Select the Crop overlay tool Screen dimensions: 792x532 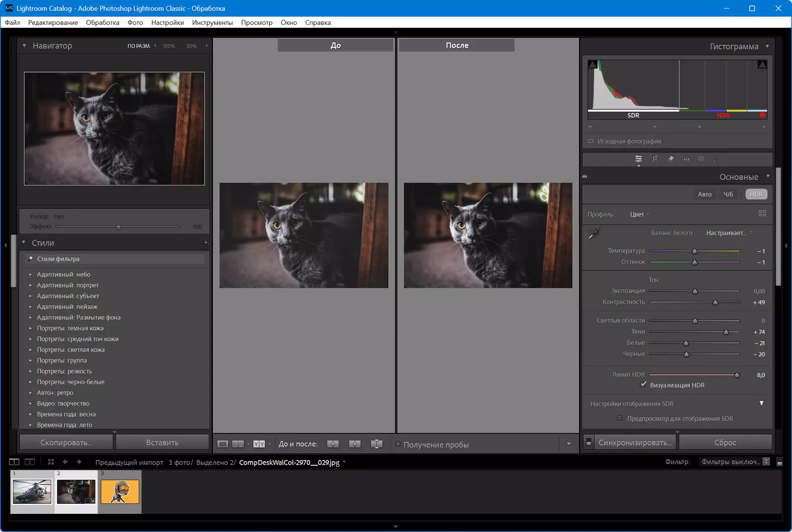(x=655, y=159)
